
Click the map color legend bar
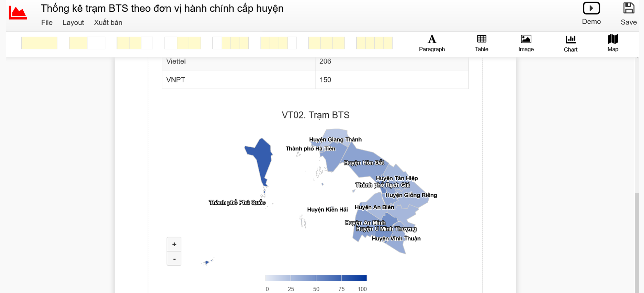click(316, 278)
